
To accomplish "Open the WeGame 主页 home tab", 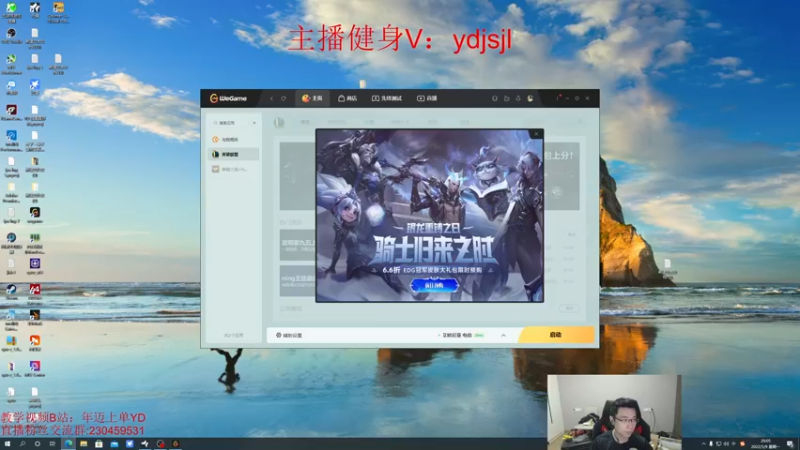I will (x=312, y=98).
